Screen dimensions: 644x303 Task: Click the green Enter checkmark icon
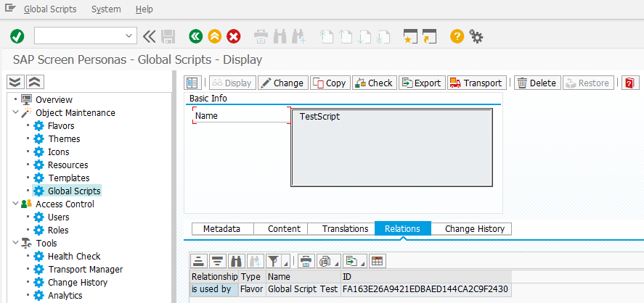pos(17,36)
